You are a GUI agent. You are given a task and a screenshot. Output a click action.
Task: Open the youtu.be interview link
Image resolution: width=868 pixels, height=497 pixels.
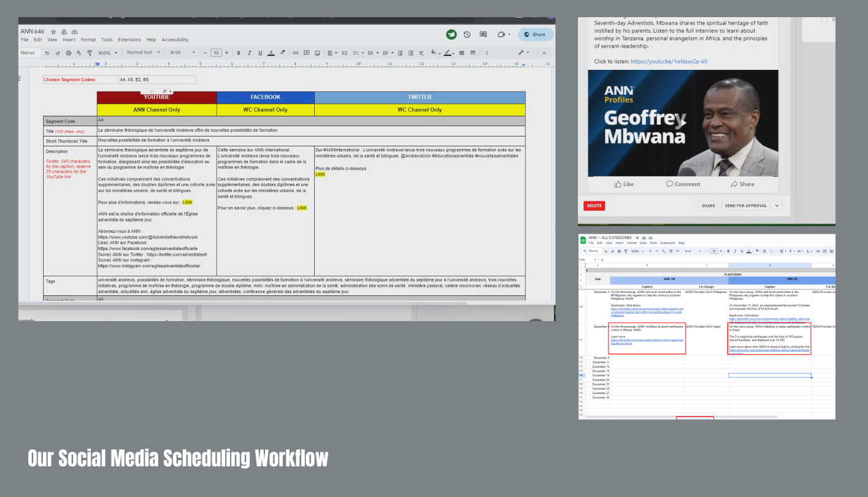click(669, 61)
